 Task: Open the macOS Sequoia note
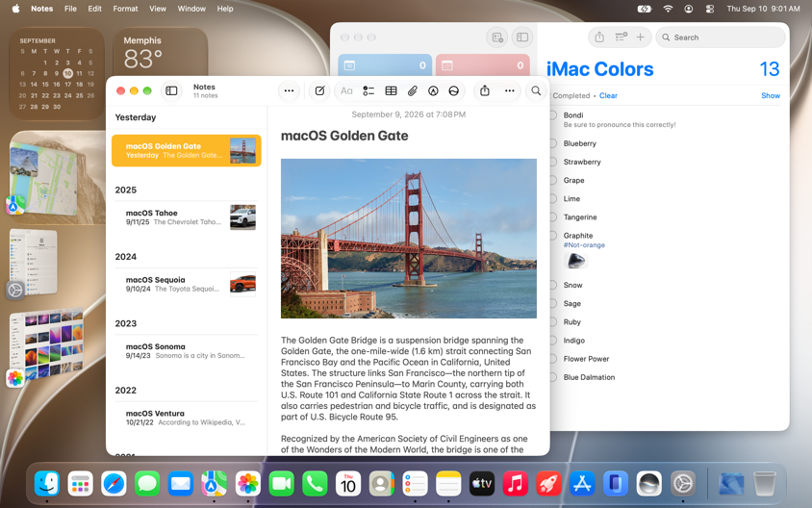[x=187, y=284]
